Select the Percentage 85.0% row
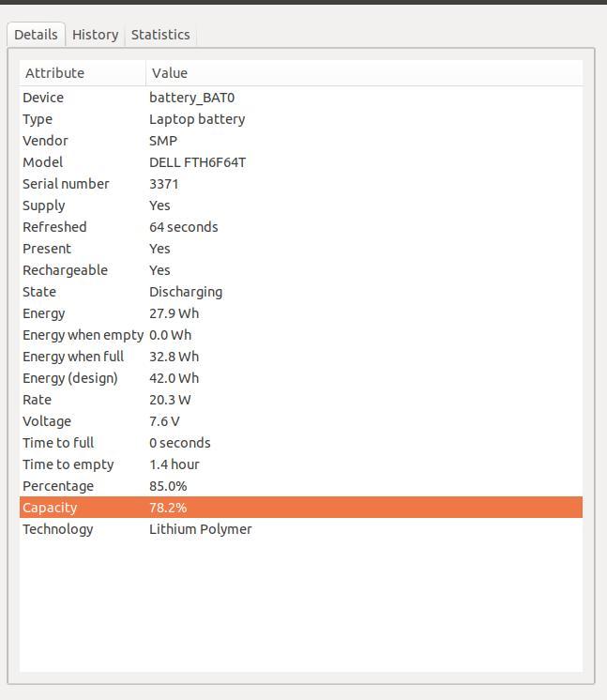 [301, 486]
